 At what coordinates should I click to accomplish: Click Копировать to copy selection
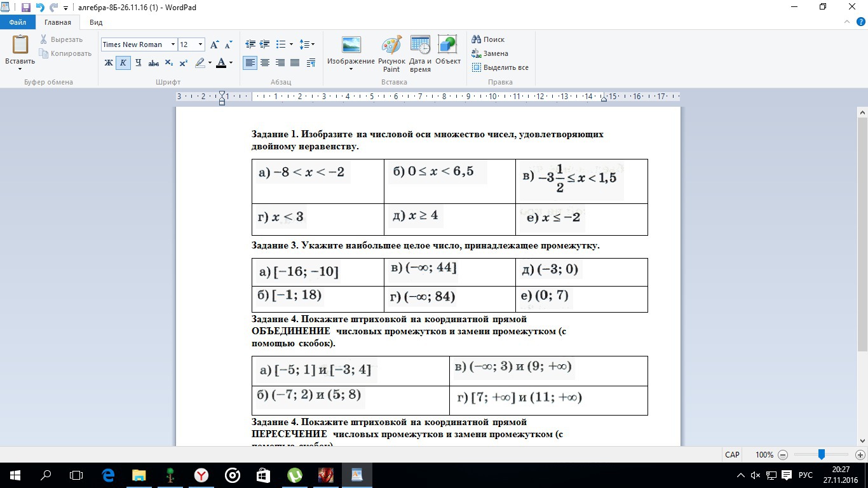(x=65, y=53)
